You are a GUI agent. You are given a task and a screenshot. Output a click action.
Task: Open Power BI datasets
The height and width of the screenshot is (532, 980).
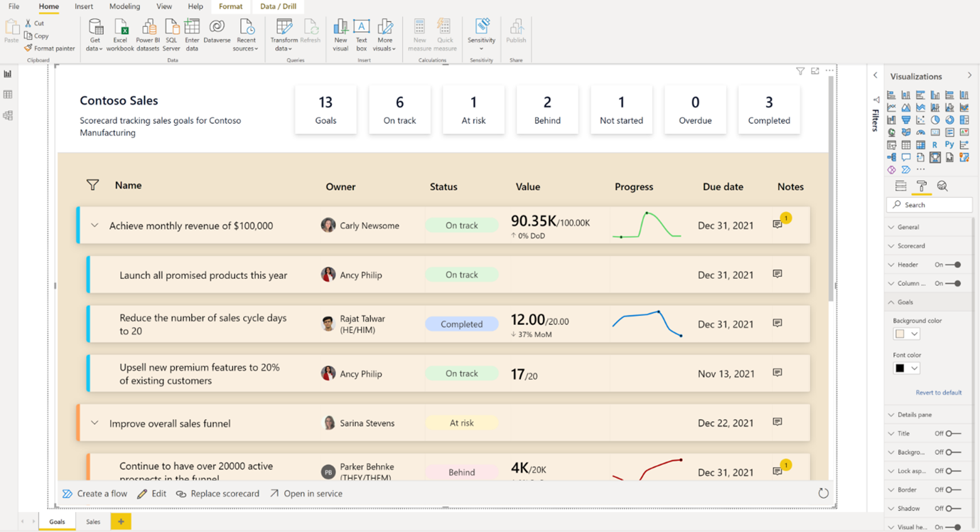click(x=148, y=35)
